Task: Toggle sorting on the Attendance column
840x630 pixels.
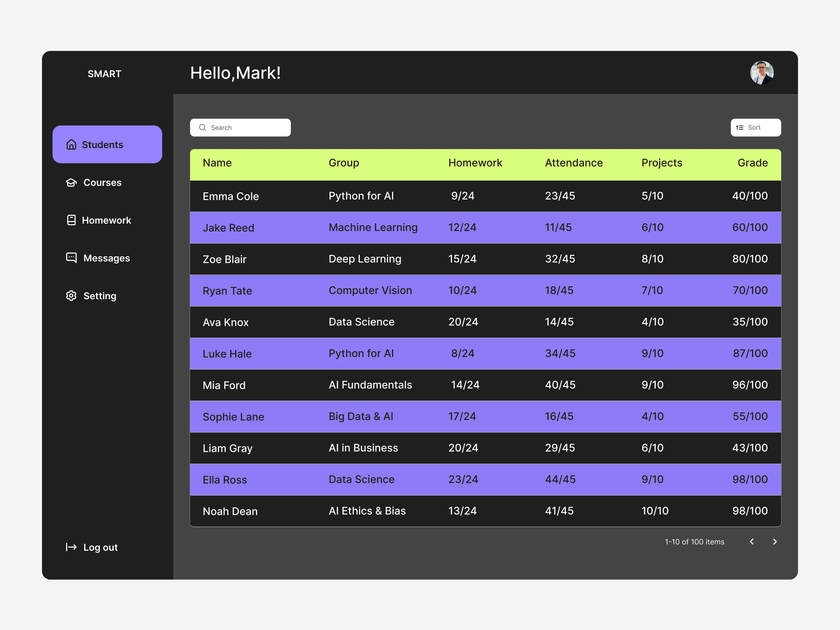Action: [574, 162]
